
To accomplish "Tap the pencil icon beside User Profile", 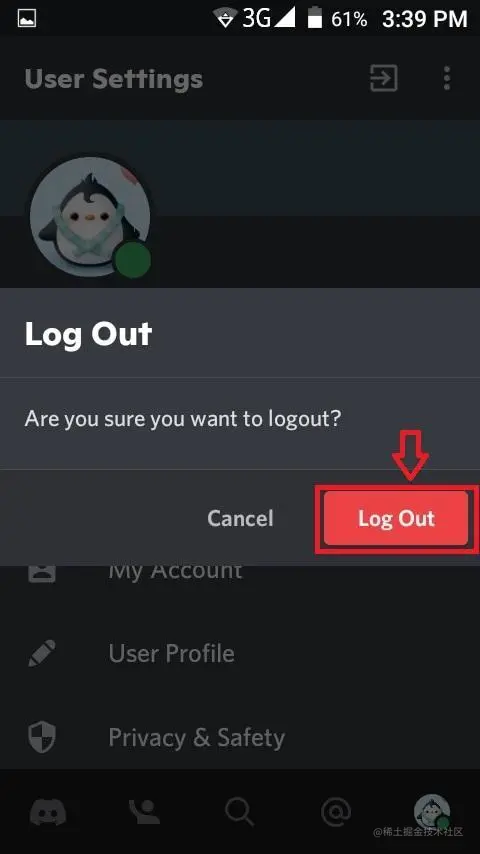I will coord(42,653).
